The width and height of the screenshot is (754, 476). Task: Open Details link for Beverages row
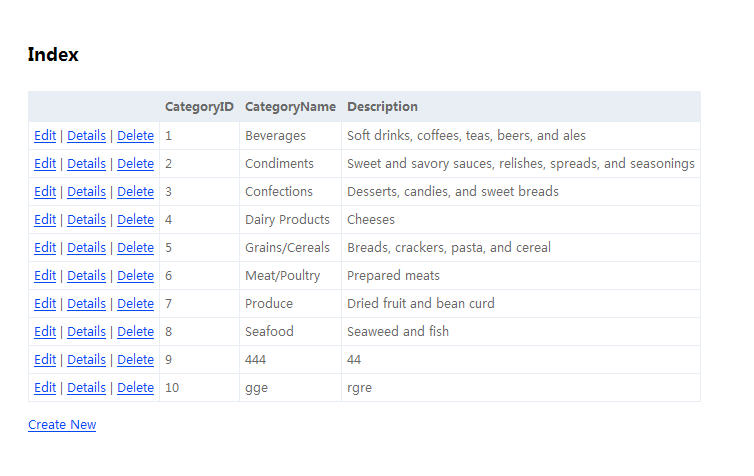(86, 136)
